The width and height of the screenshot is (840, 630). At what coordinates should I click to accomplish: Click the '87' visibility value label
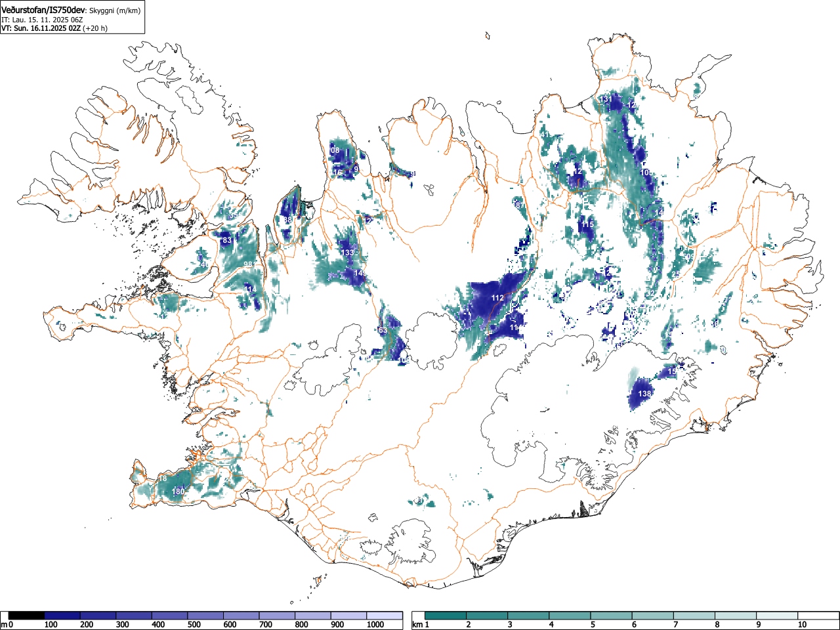point(520,205)
